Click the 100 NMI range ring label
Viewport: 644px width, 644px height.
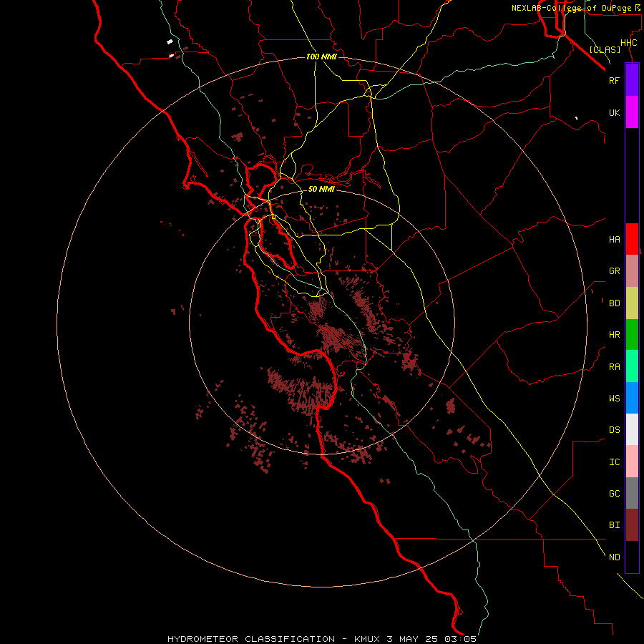click(321, 57)
